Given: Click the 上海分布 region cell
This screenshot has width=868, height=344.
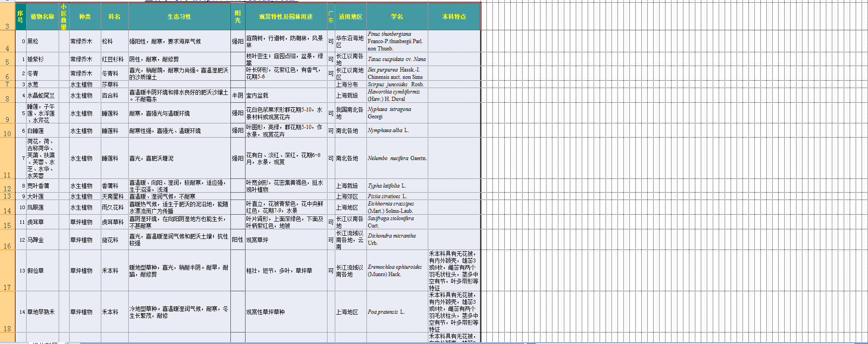Looking at the screenshot, I should (350, 84).
